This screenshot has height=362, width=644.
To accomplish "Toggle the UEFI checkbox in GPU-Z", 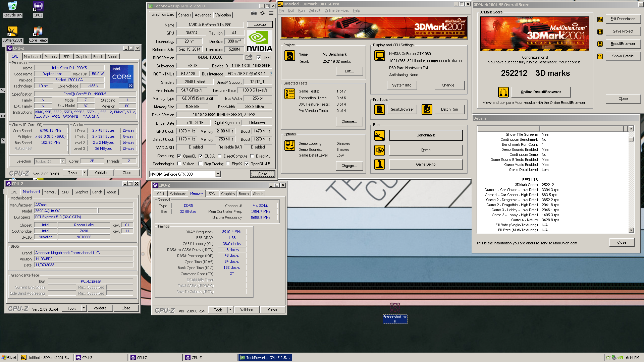I will click(x=259, y=57).
